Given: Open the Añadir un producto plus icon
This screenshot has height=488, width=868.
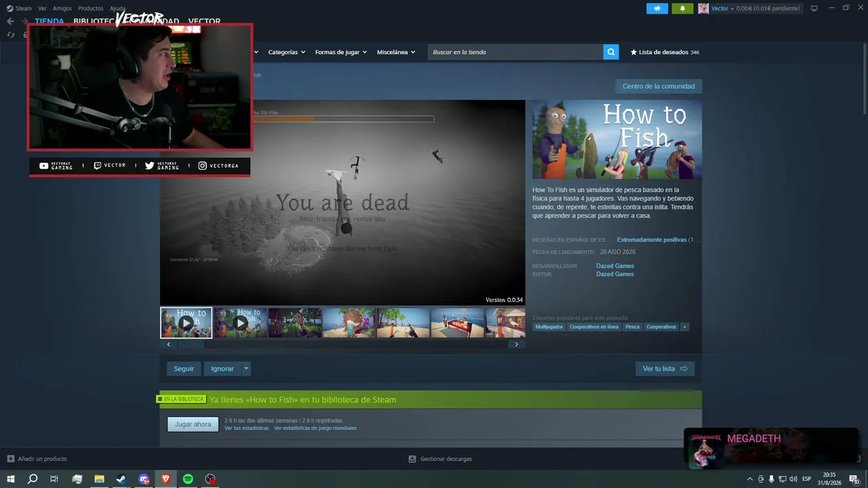Looking at the screenshot, I should point(10,459).
